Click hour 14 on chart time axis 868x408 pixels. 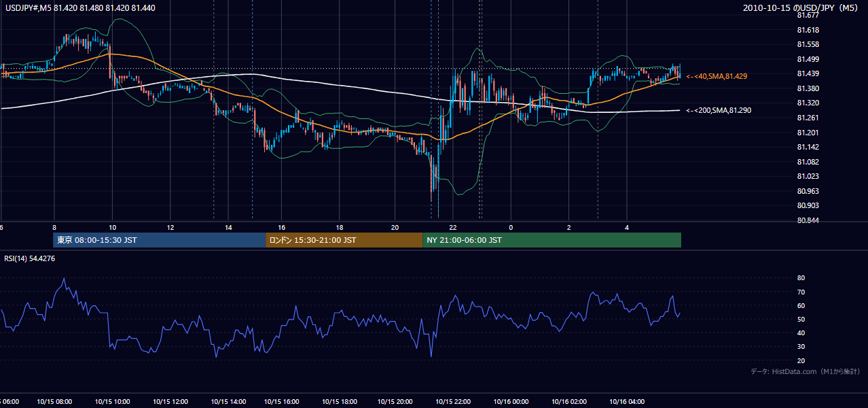click(x=229, y=227)
